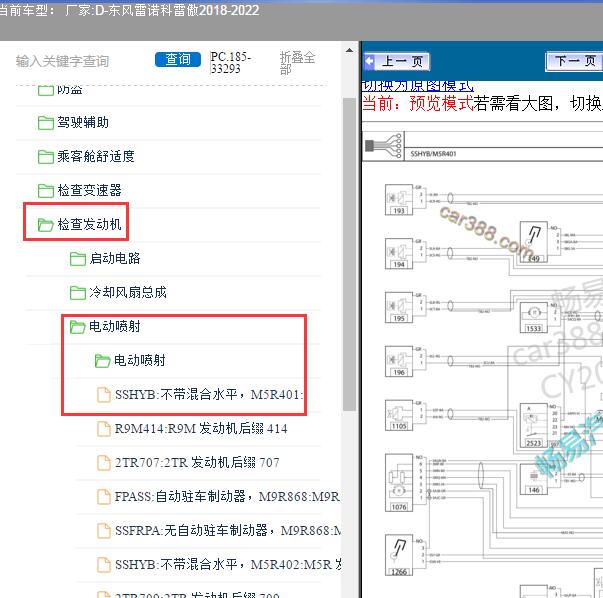Viewport: 603px width, 598px height.
Task: Collapse the 检查发动机 open folder icon
Action: [x=45, y=225]
